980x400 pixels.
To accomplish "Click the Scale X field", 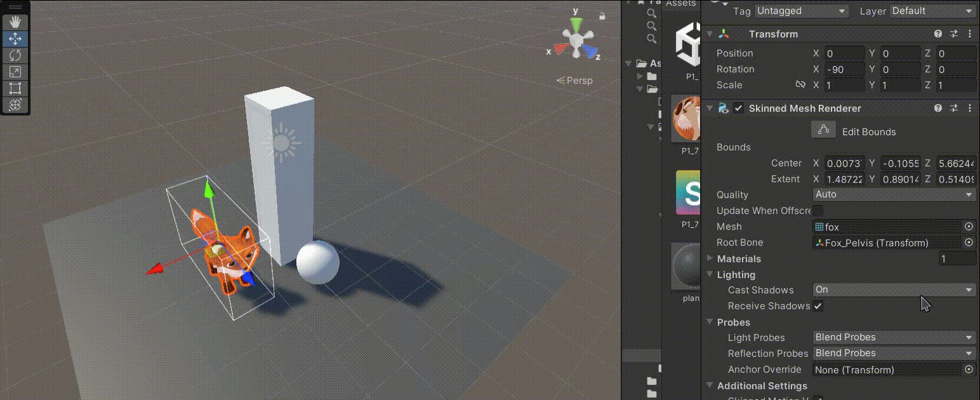I will (x=845, y=85).
